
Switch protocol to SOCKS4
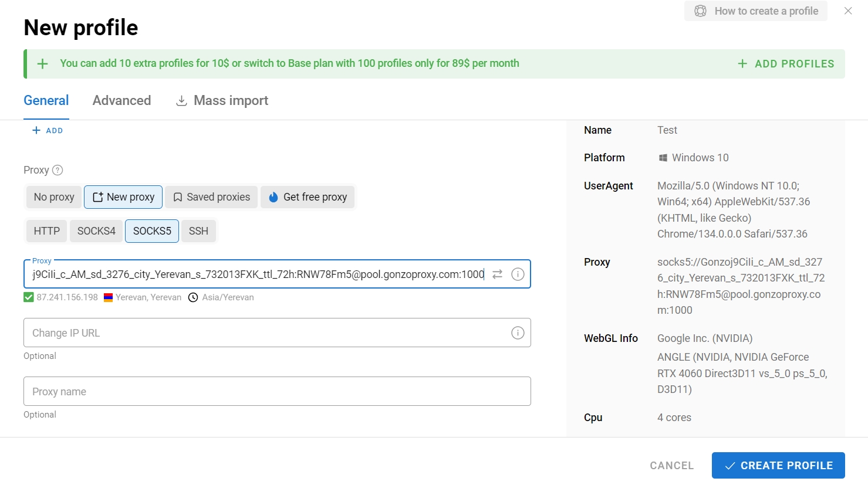tap(96, 231)
